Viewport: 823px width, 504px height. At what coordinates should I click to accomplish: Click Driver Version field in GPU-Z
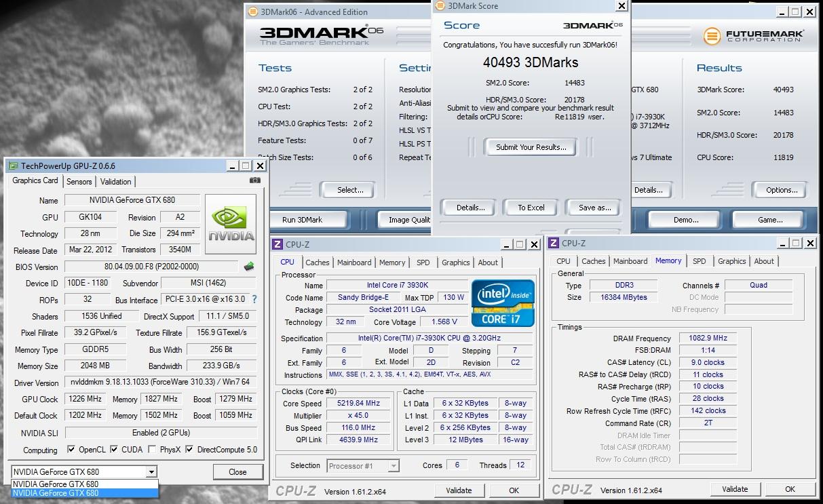(161, 383)
